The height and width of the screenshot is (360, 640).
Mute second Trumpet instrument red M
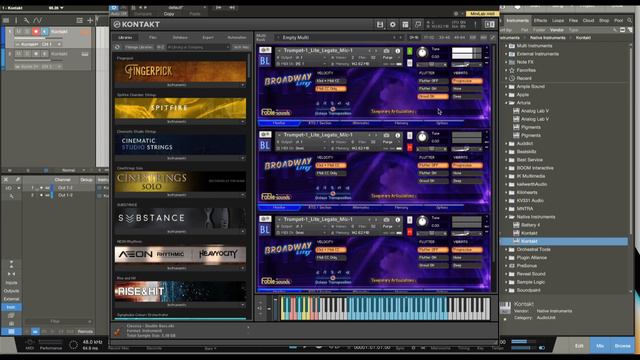[409, 148]
